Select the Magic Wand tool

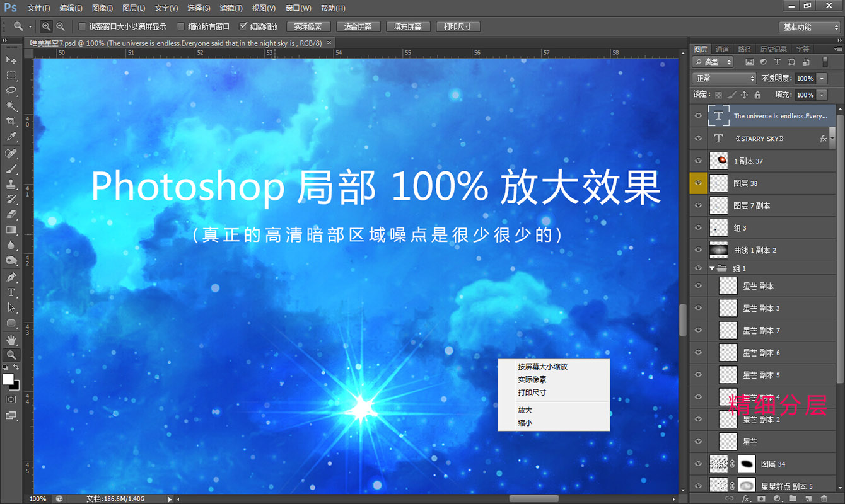tap(11, 106)
